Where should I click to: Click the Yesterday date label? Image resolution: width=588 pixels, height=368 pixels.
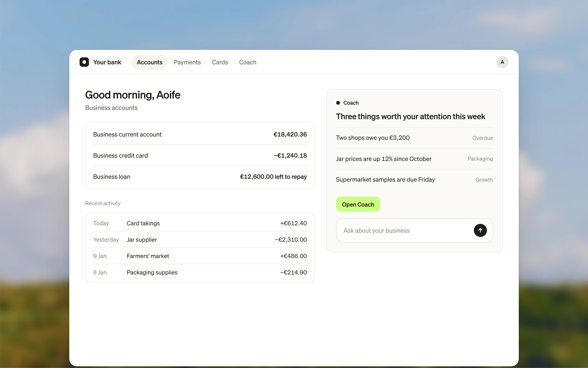tap(106, 240)
